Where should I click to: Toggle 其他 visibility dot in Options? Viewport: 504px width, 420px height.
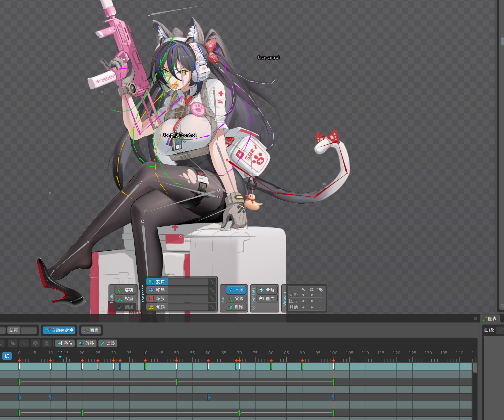point(311,307)
